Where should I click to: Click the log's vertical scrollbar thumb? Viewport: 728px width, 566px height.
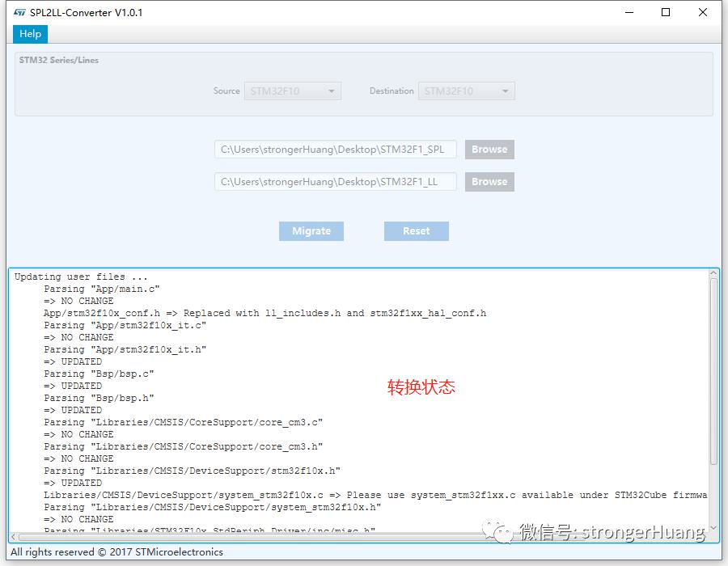click(713, 371)
